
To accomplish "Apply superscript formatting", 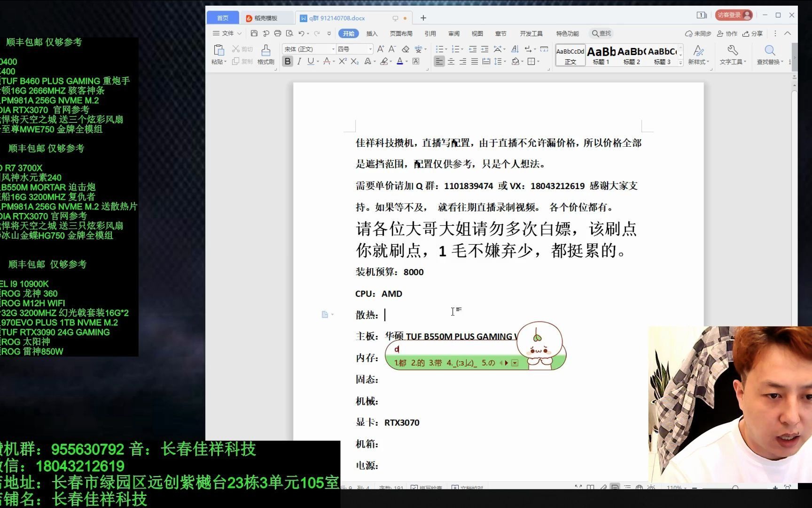I will click(343, 61).
